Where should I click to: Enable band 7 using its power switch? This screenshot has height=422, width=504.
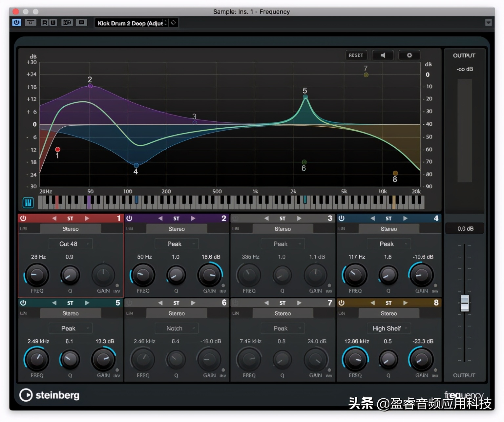click(235, 303)
